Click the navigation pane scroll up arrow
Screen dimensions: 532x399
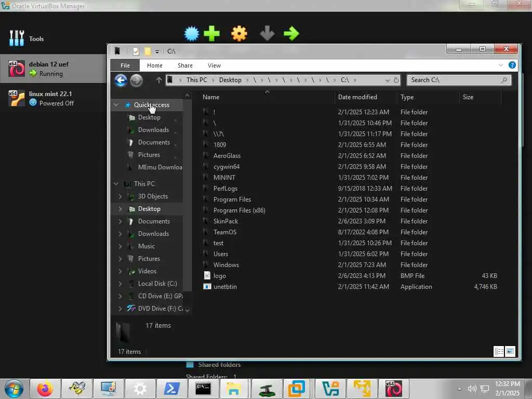[187, 96]
